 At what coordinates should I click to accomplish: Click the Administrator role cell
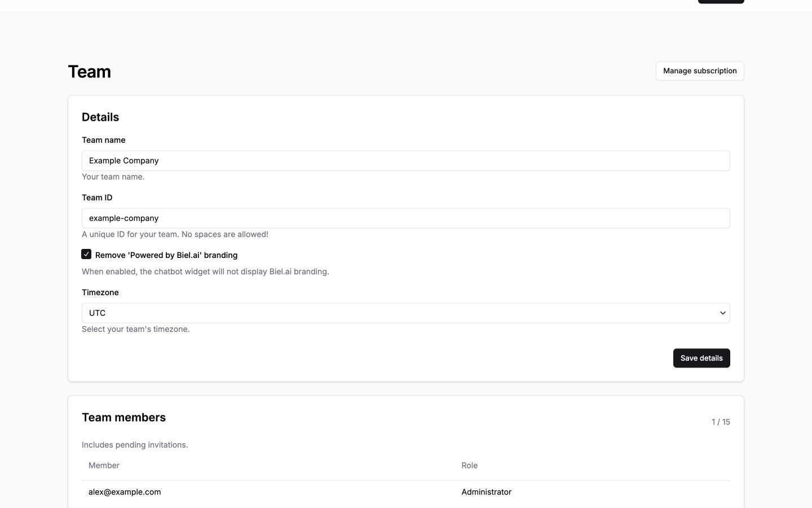487,492
